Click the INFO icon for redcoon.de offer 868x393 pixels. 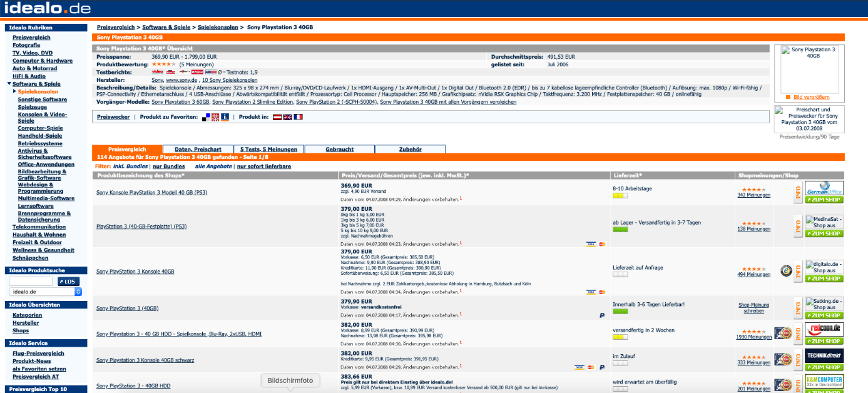797,333
